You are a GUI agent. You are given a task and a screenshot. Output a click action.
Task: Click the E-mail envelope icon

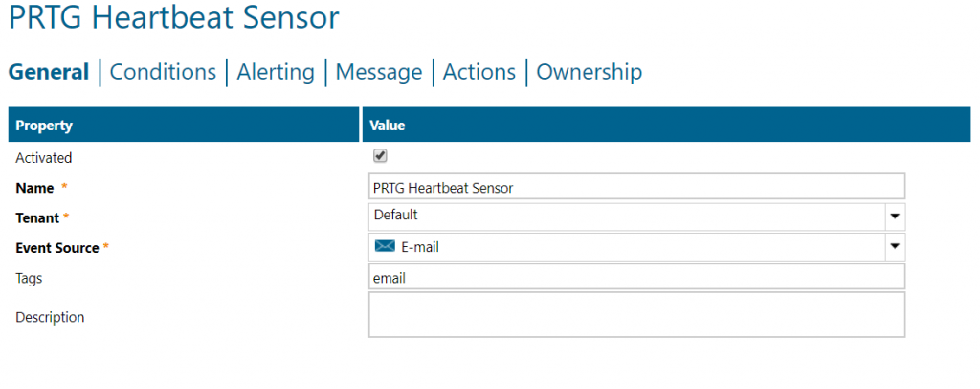pos(385,246)
